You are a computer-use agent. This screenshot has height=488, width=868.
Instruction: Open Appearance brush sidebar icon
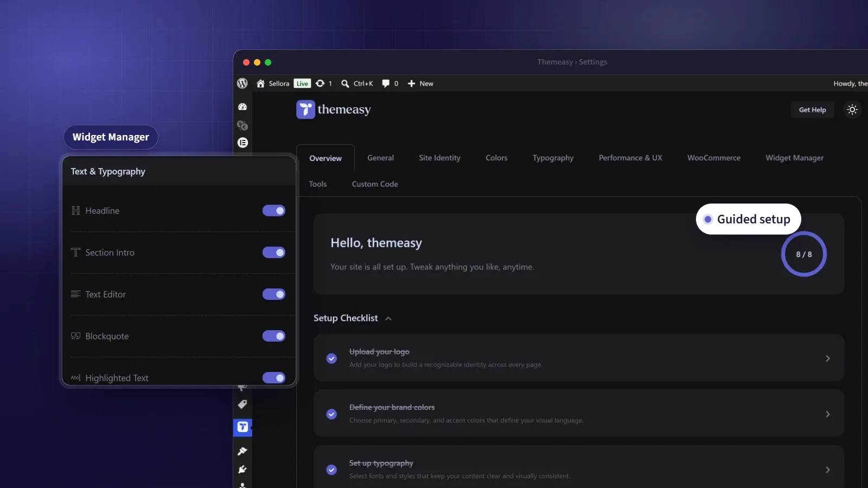242,451
